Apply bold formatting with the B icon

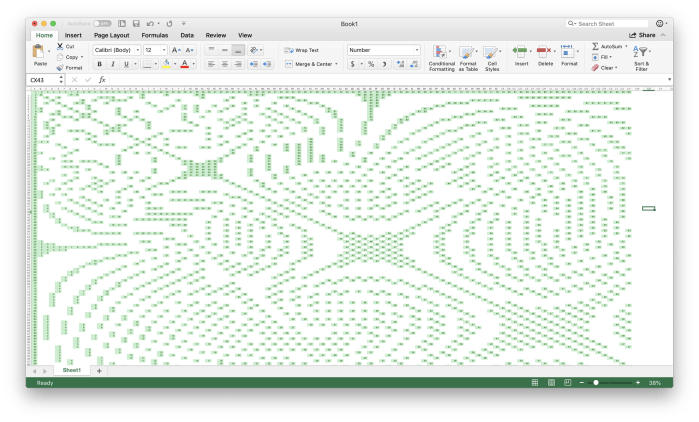pyautogui.click(x=99, y=64)
